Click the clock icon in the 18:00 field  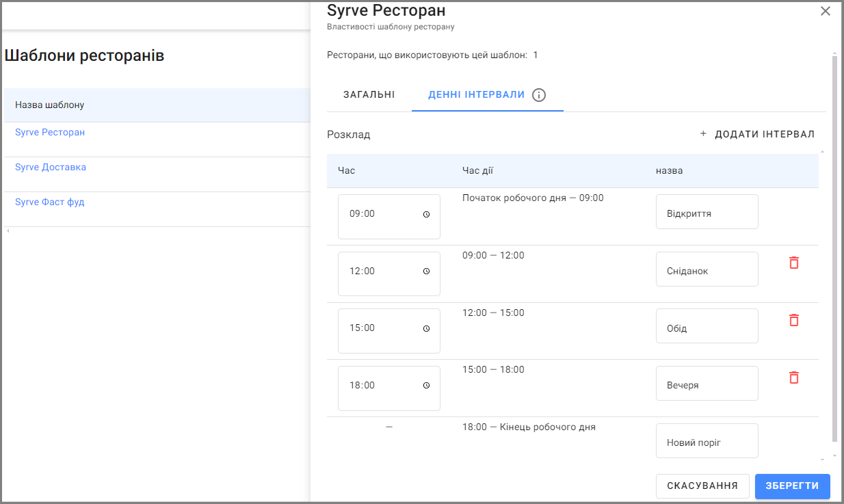point(426,386)
